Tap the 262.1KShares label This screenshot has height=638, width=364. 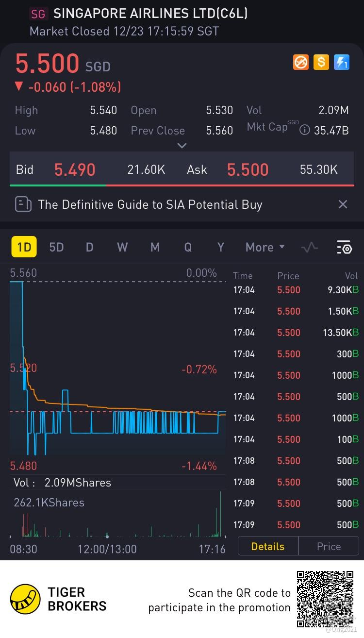coord(49,503)
